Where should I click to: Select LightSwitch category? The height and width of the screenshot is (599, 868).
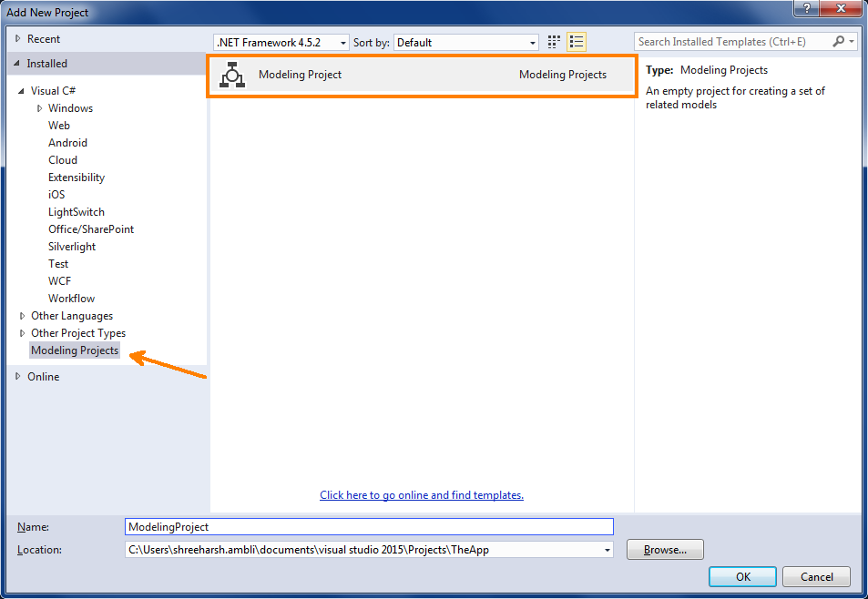pyautogui.click(x=77, y=212)
